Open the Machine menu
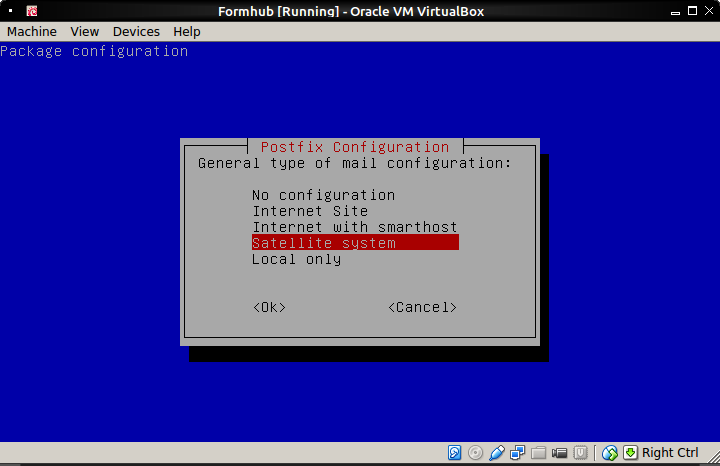Screen dimensions: 720x466 tap(32, 31)
